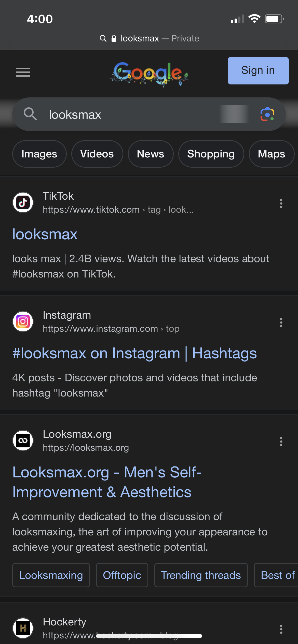Click the magnifier icon in search box
The height and width of the screenshot is (644, 298).
(x=30, y=114)
